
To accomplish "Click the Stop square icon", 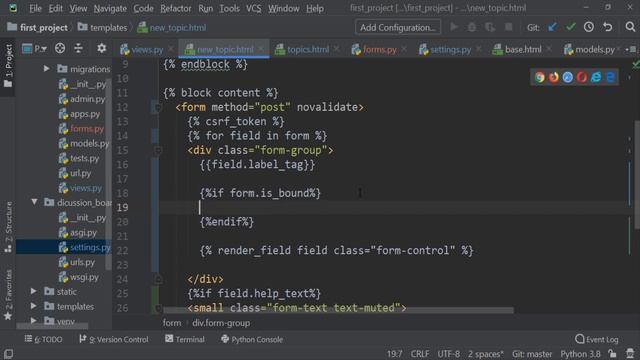I will pos(509,27).
